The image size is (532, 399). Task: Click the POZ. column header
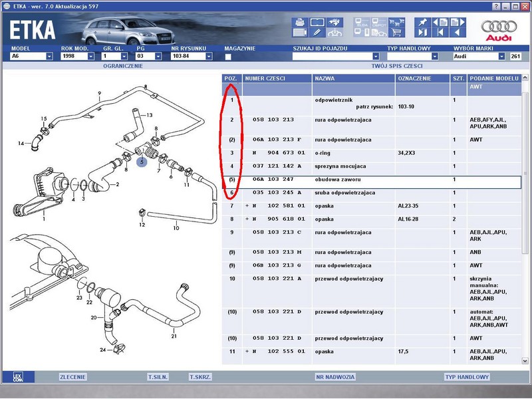coord(232,78)
